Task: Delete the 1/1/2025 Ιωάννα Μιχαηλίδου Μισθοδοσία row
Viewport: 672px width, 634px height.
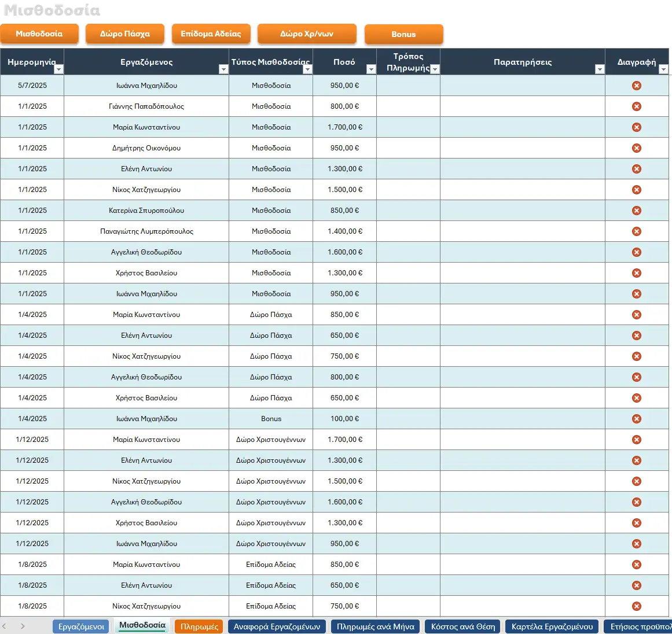Action: 637,294
